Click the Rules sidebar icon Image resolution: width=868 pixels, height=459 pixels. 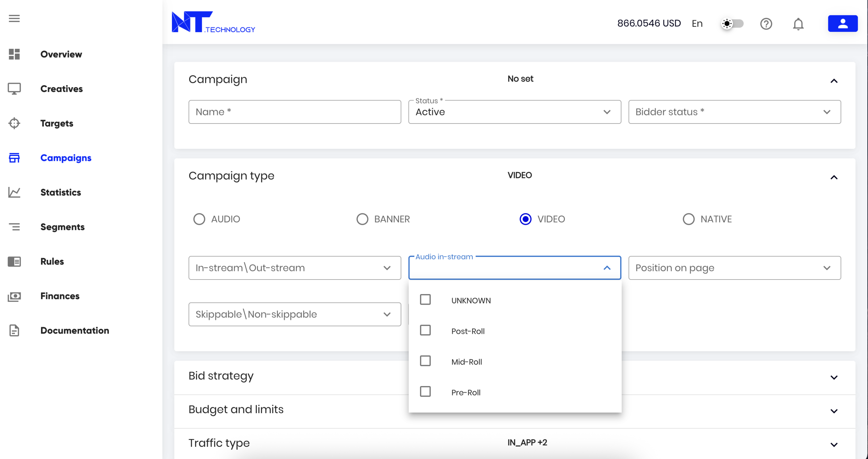14,262
